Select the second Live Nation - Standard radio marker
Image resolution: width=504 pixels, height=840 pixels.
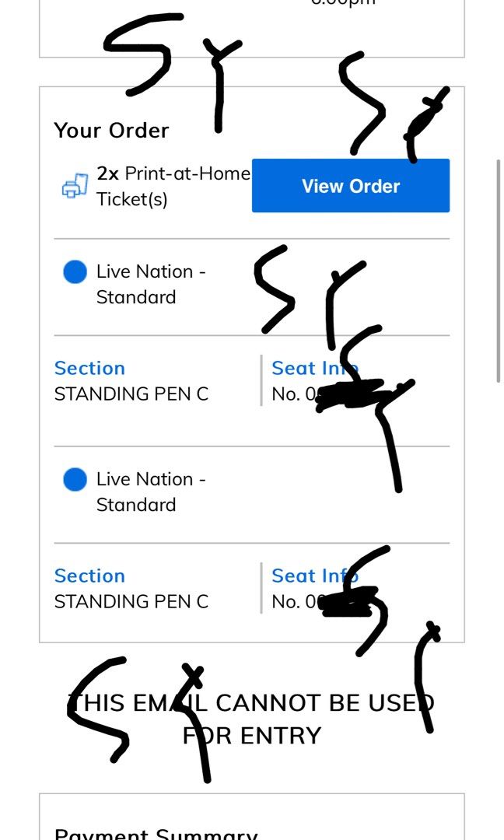pyautogui.click(x=75, y=479)
